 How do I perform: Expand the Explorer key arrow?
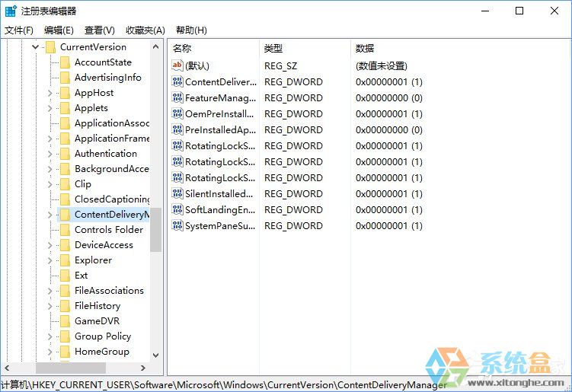(50, 260)
